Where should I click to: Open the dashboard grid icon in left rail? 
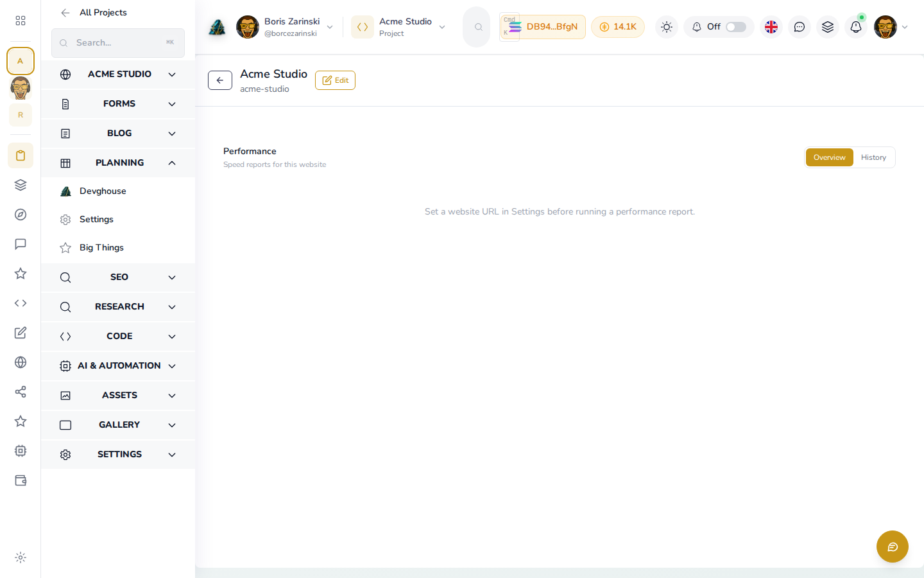pos(21,21)
